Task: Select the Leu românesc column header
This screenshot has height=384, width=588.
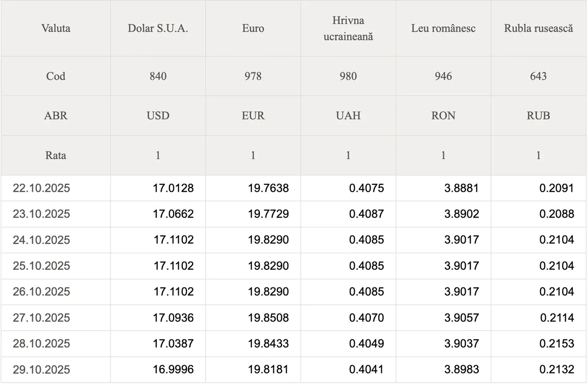Action: pyautogui.click(x=443, y=28)
